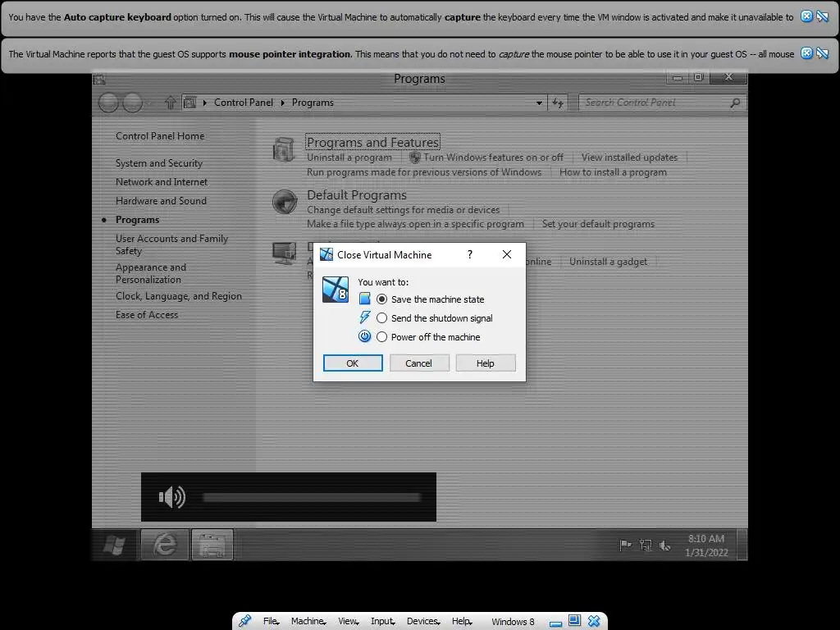Click the Default Programs icon
This screenshot has height=630, width=840.
tap(284, 202)
